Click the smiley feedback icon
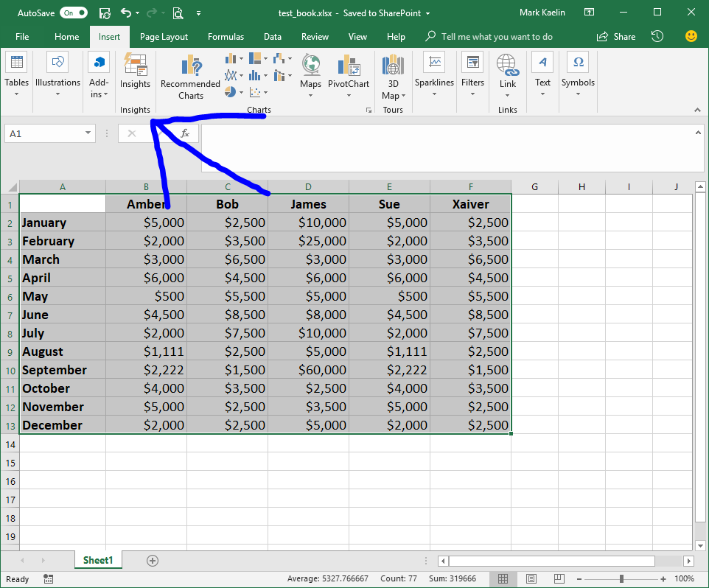The image size is (709, 588). [x=691, y=36]
